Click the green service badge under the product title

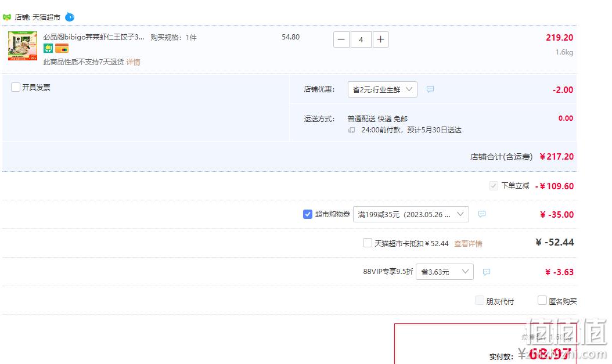[48, 48]
